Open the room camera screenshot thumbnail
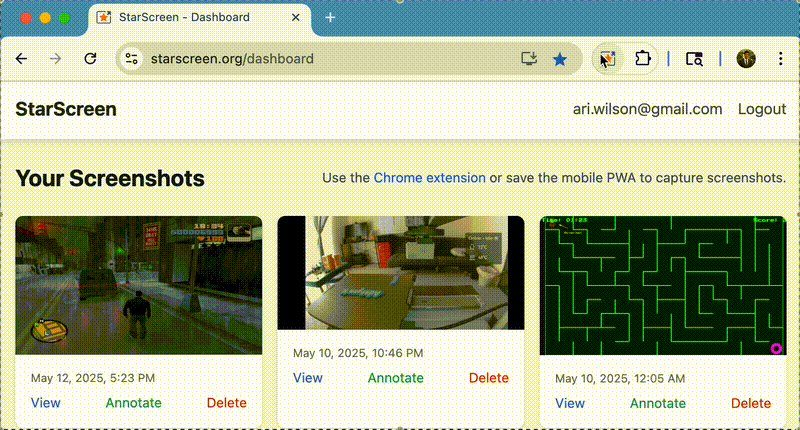The image size is (800, 430). [401, 273]
